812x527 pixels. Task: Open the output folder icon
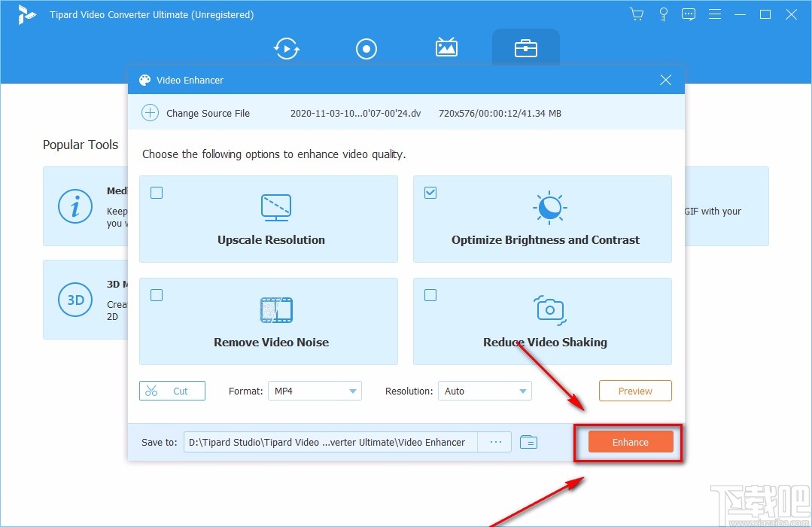pos(528,442)
